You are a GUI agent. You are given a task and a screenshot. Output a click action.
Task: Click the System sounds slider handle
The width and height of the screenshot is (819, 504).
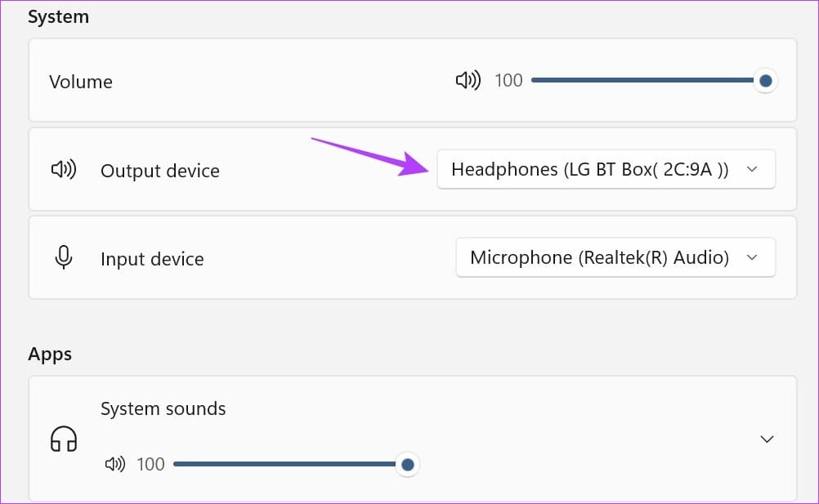407,465
